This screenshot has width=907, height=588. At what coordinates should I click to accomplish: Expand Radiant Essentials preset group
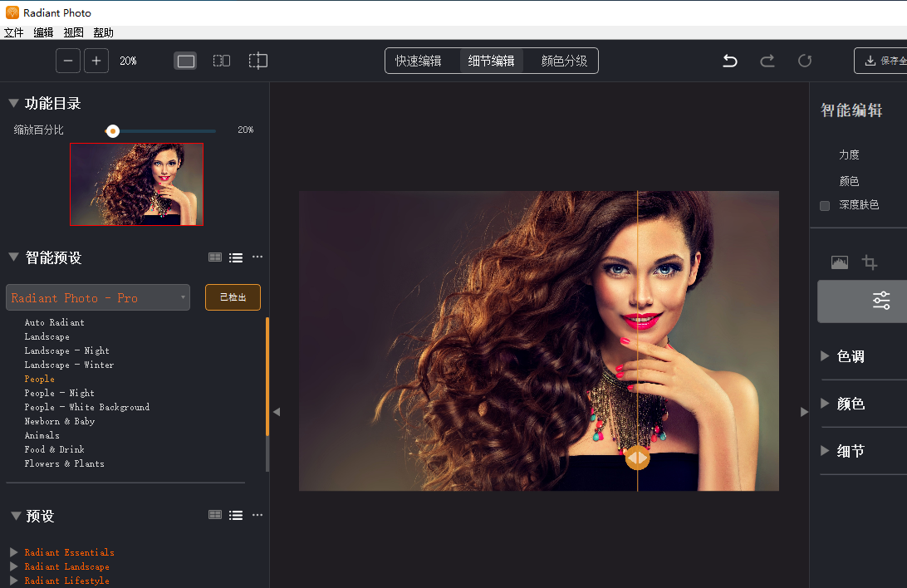tap(14, 552)
